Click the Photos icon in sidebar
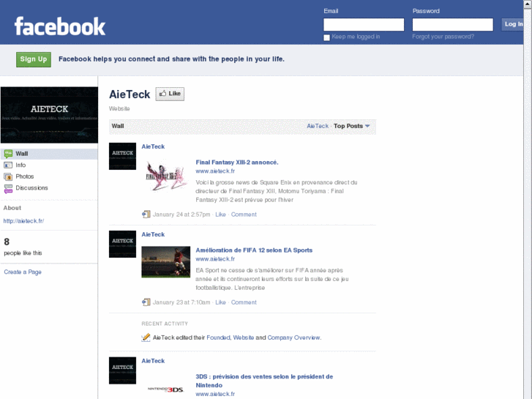This screenshot has width=532, height=399. (8, 176)
